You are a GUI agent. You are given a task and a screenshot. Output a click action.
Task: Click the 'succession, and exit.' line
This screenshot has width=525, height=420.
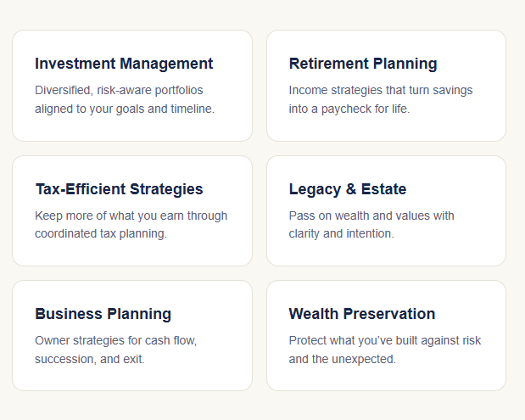point(90,360)
